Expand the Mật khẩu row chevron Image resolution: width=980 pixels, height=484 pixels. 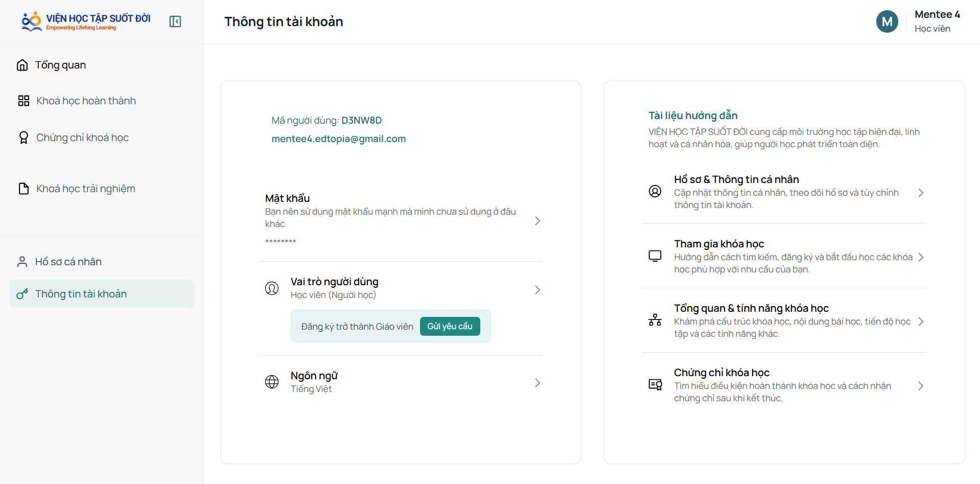pos(538,221)
